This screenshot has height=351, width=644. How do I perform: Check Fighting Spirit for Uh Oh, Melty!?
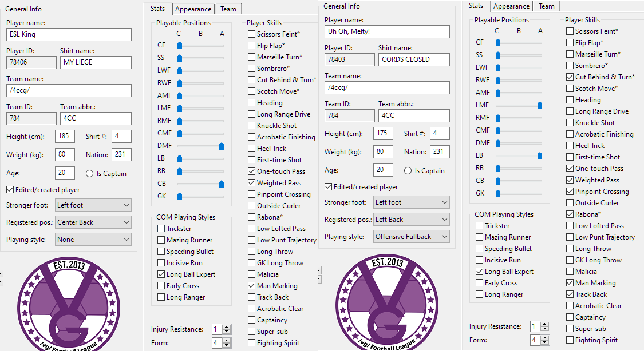coord(570,340)
